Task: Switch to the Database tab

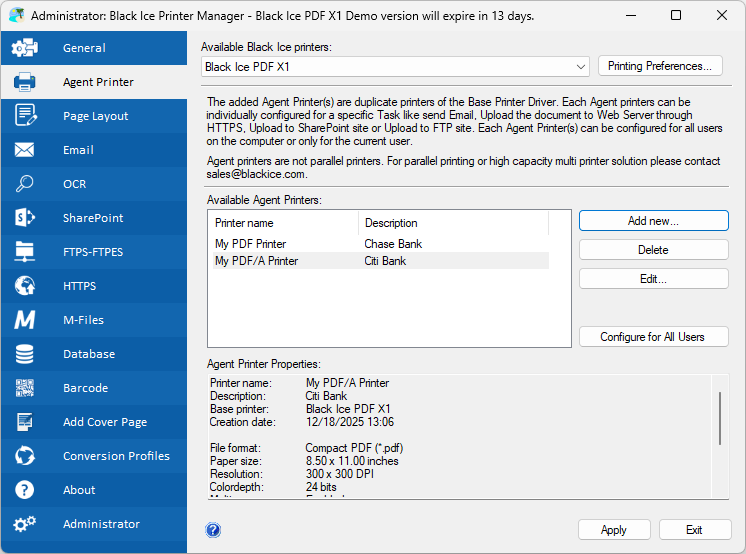Action: click(x=89, y=354)
